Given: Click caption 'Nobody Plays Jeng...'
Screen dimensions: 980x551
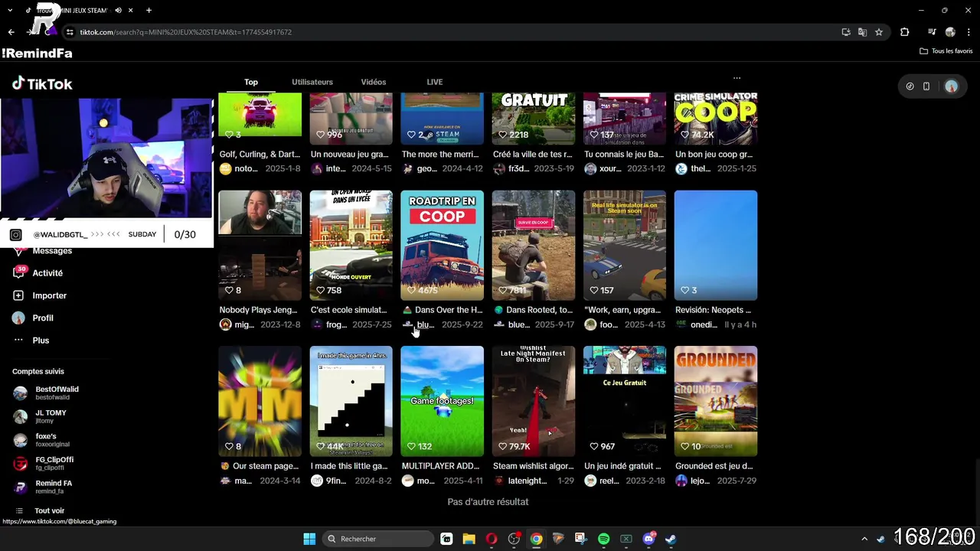Looking at the screenshot, I should pos(260,310).
